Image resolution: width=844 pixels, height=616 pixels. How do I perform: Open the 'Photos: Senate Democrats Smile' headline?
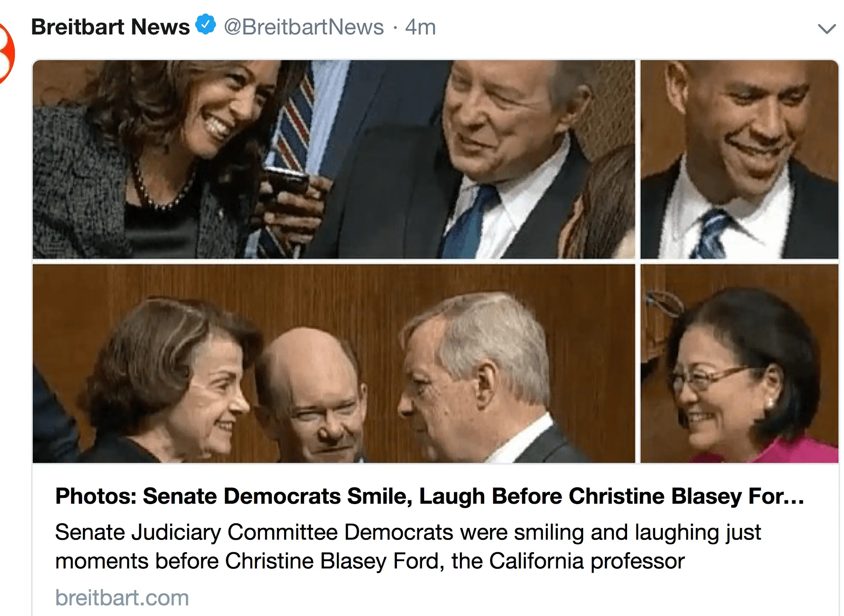tap(430, 496)
